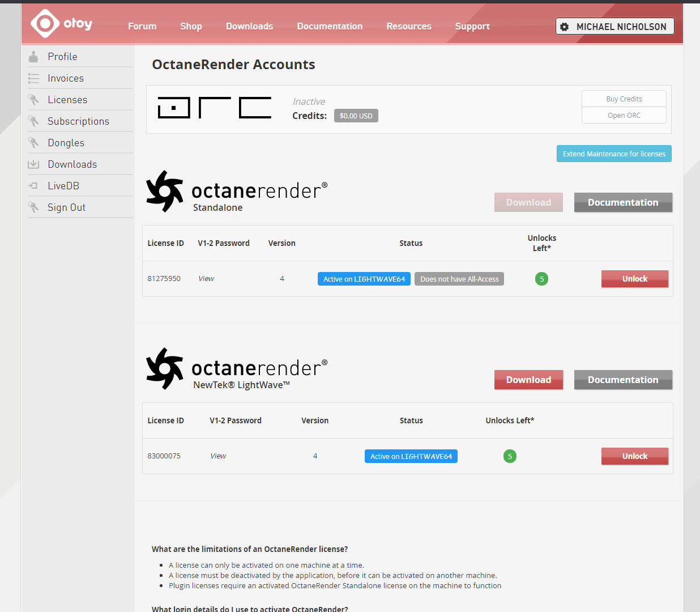
Task: View V1-2 password for license 81275950
Action: pos(206,279)
